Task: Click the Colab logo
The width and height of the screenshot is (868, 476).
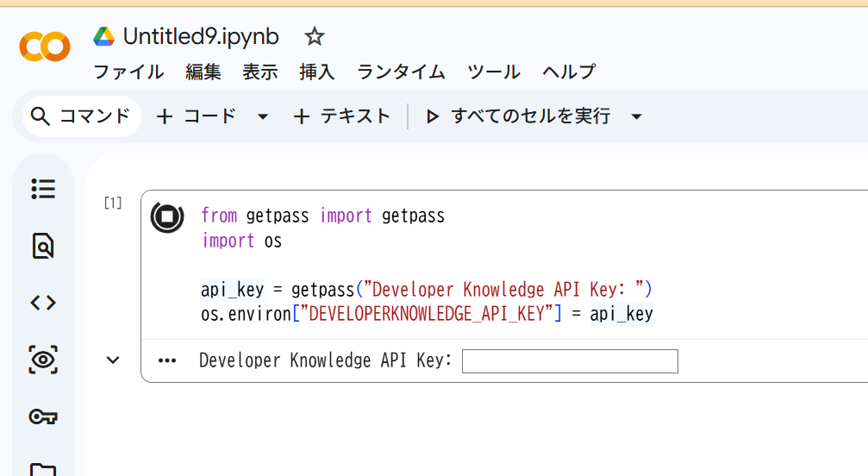Action: (x=45, y=47)
